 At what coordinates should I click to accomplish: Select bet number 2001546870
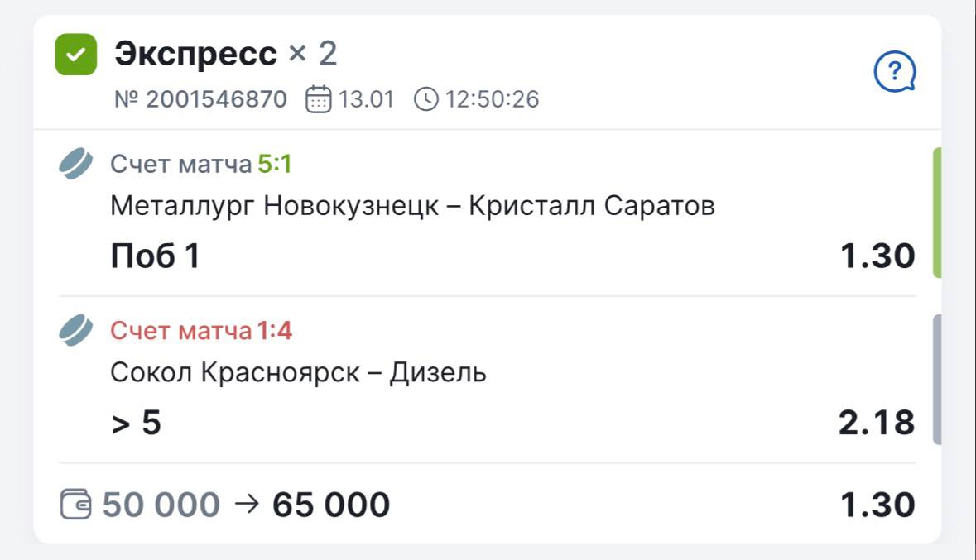[200, 99]
